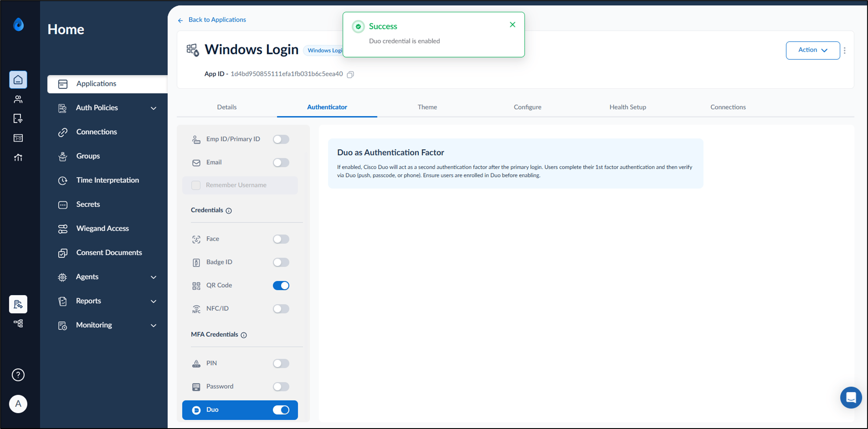Viewport: 868px width, 429px height.
Task: Open the device signal icon in rail
Action: [18, 119]
